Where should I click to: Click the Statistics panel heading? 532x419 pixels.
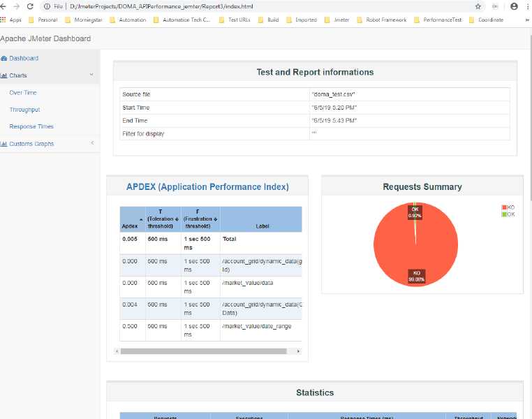coord(315,392)
